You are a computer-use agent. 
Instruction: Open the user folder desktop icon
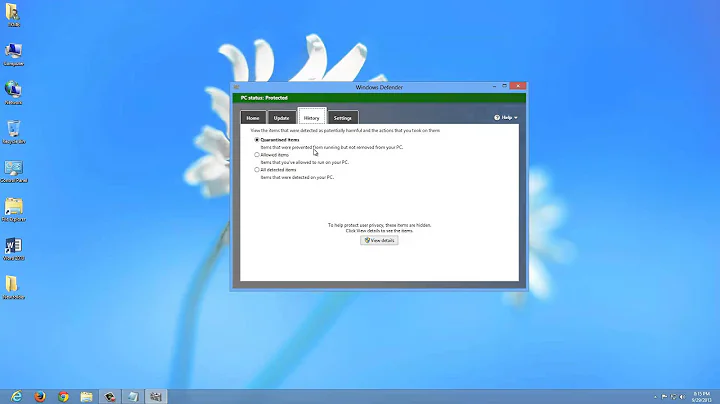coord(13,15)
